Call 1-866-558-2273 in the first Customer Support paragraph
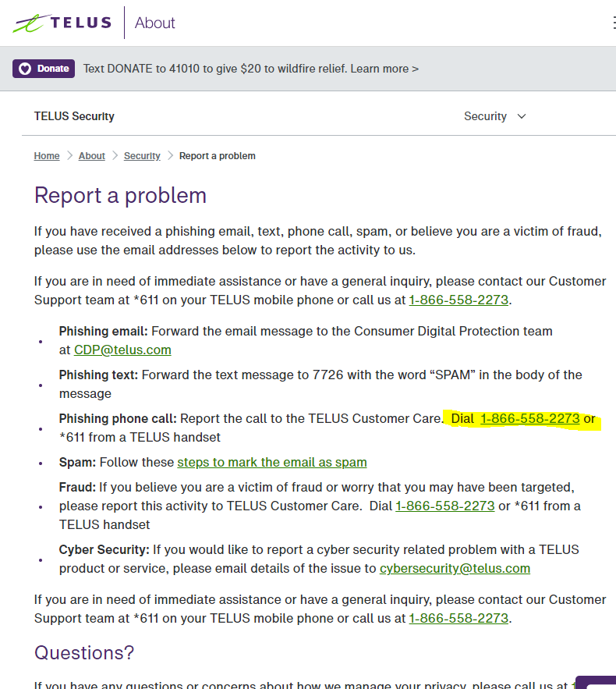Image resolution: width=616 pixels, height=689 pixels. click(458, 300)
